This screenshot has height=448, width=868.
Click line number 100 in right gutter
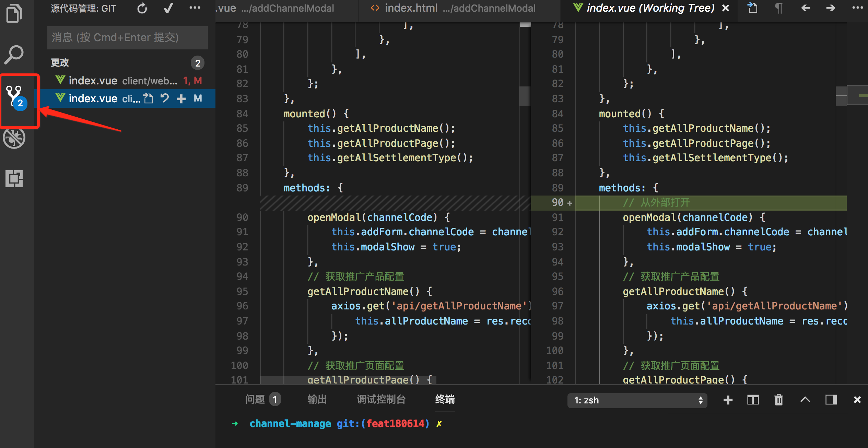pyautogui.click(x=555, y=350)
